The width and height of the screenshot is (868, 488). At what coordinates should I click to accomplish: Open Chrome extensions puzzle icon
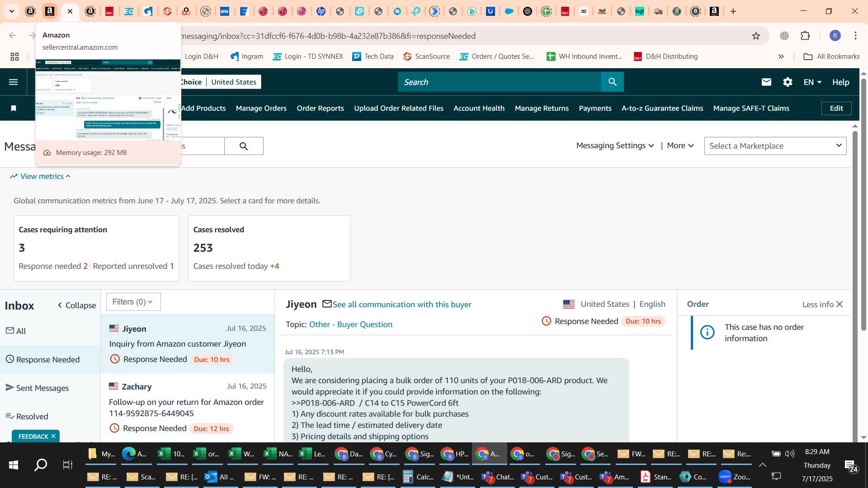point(805,36)
